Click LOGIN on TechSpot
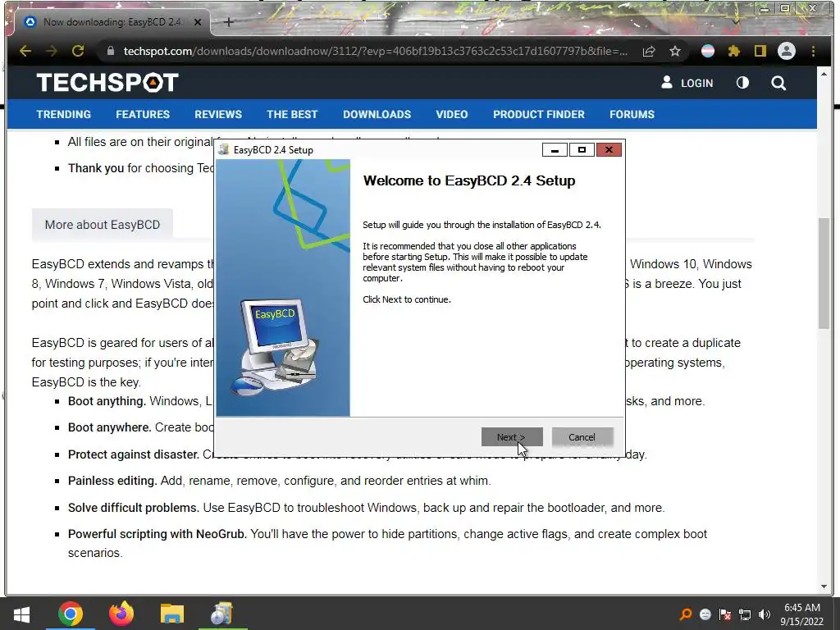The image size is (840, 630). coord(687,83)
